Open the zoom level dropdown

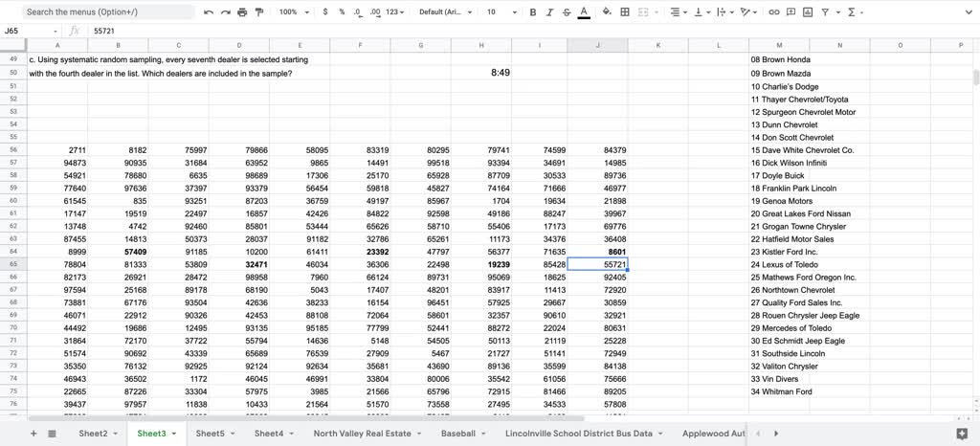(292, 12)
